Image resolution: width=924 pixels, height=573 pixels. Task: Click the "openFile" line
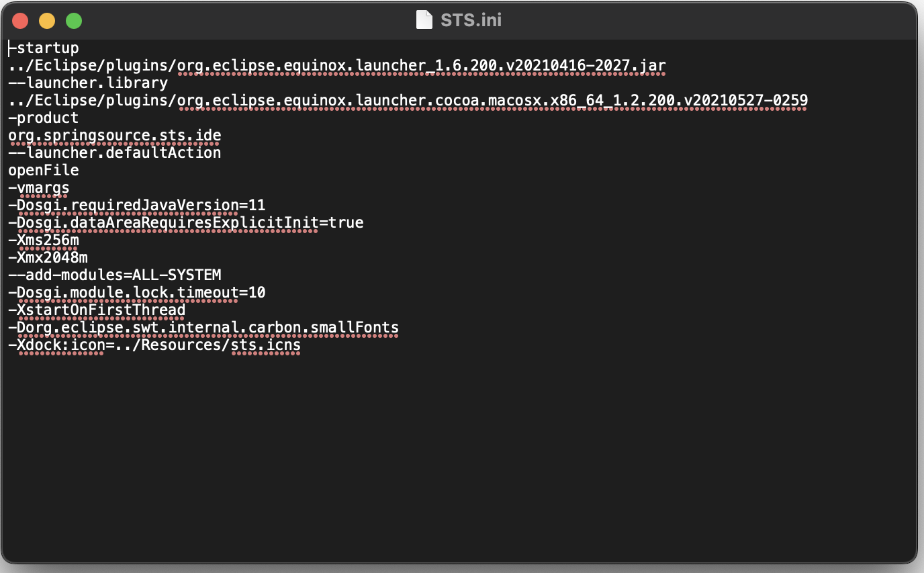pyautogui.click(x=44, y=171)
